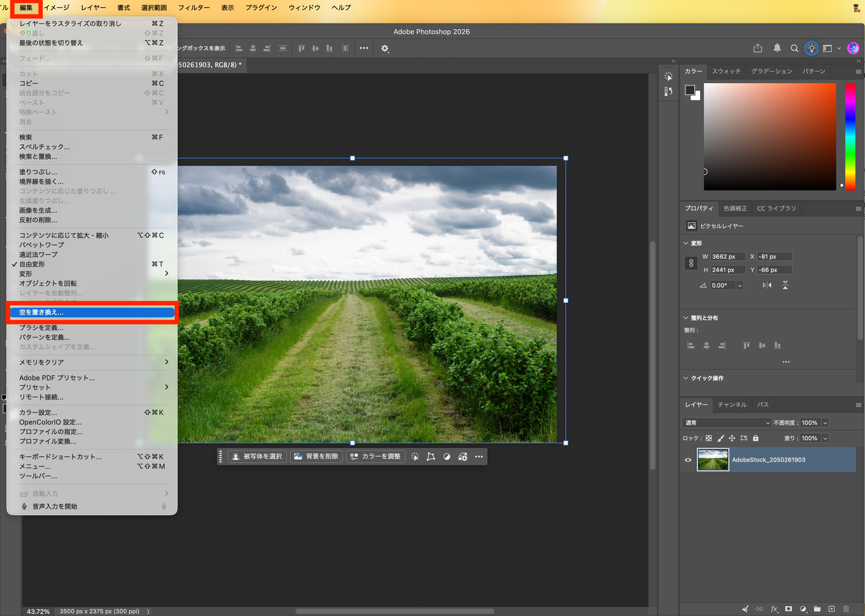The height and width of the screenshot is (616, 865).
Task: Toggle lock image pixels brush icon
Action: coord(720,438)
